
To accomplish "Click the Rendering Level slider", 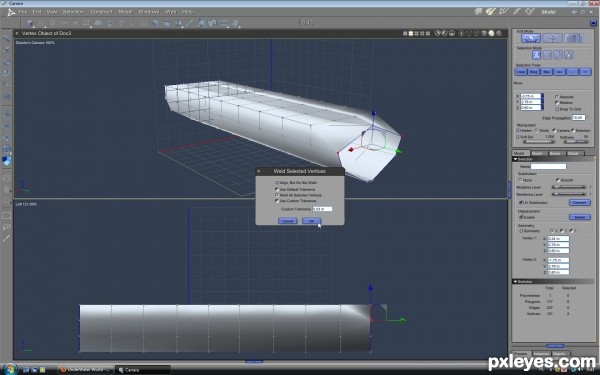I will pyautogui.click(x=569, y=194).
